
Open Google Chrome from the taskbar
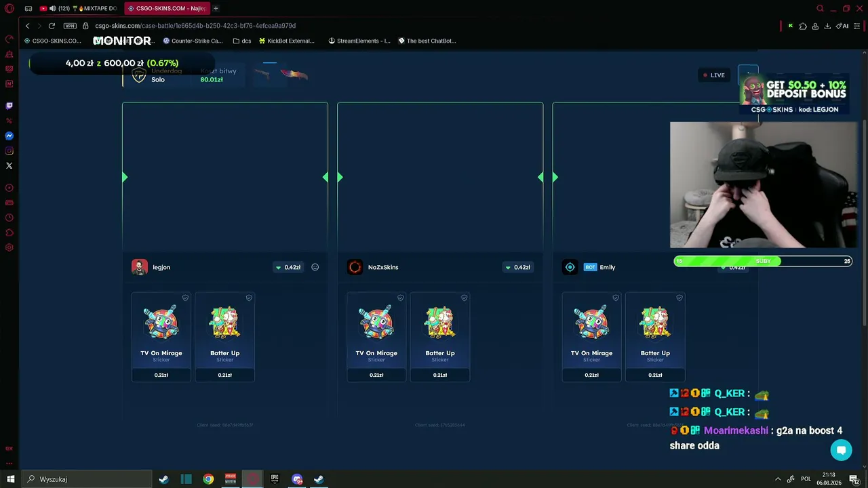pyautogui.click(x=208, y=479)
